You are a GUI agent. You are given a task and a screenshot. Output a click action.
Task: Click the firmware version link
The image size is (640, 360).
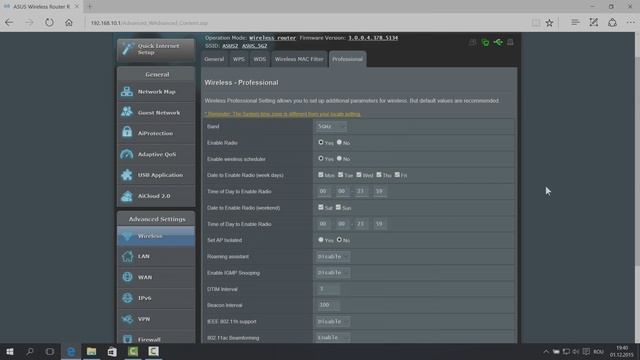click(x=373, y=38)
